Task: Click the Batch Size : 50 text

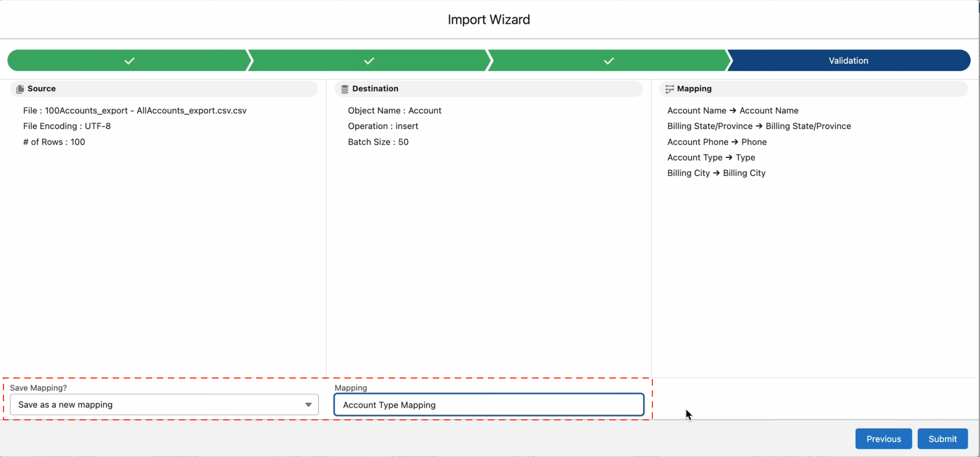Action: [x=378, y=142]
